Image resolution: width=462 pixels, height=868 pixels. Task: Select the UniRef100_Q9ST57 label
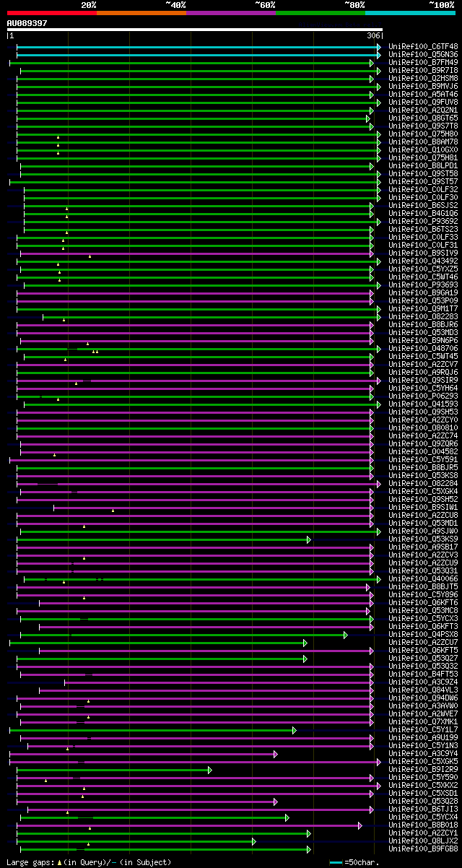[423, 181]
